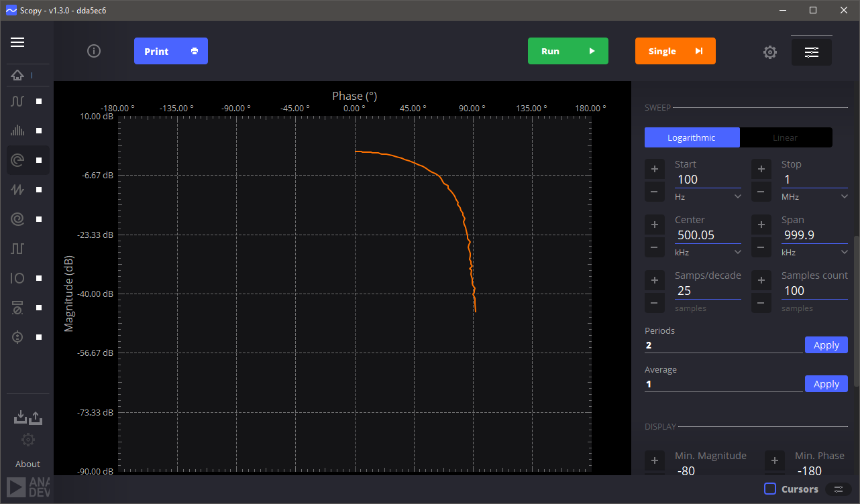
Task: Switch to Linear sweep tab
Action: 786,137
